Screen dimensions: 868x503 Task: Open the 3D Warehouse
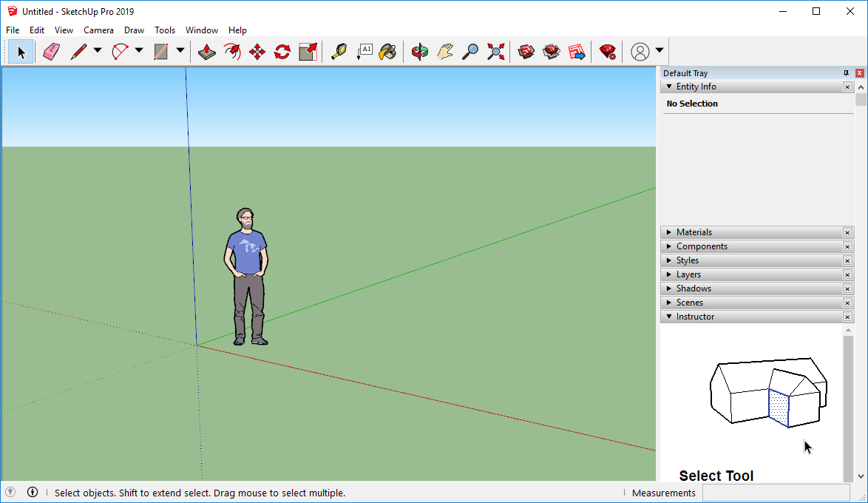pos(526,52)
